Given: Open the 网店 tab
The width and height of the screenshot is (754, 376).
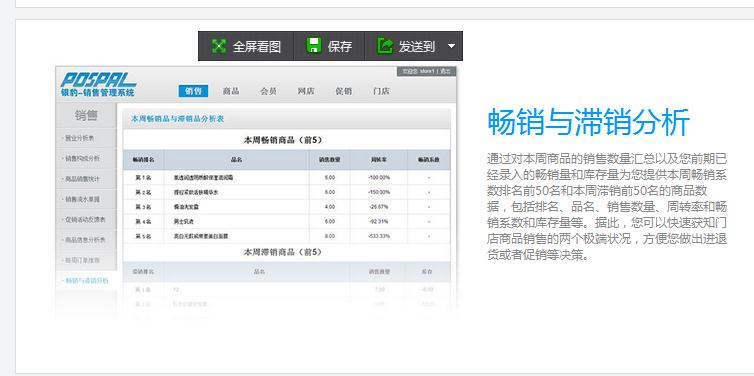Looking at the screenshot, I should [x=306, y=91].
